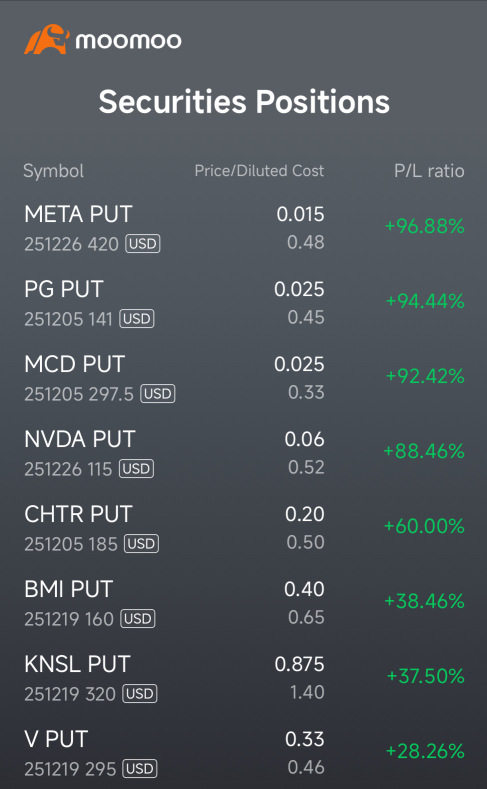Open the META PUT position row
Image resolution: width=487 pixels, height=789 pixels.
point(244,228)
